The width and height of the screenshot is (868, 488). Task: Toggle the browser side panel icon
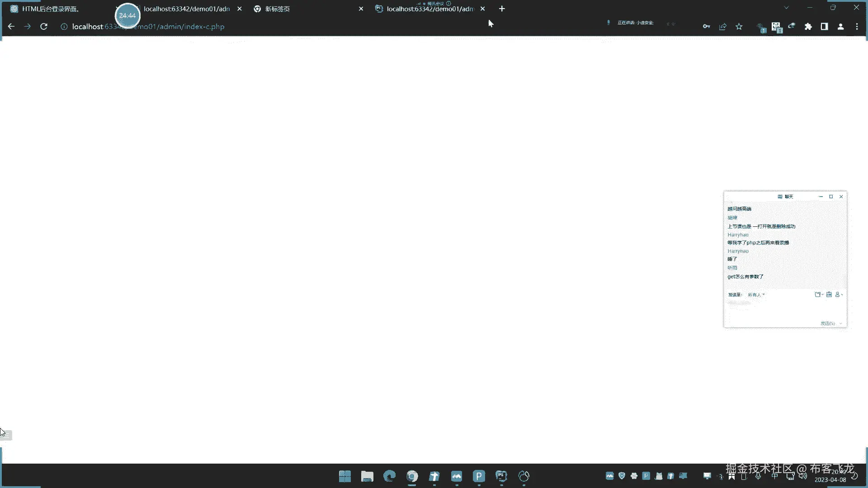point(825,27)
